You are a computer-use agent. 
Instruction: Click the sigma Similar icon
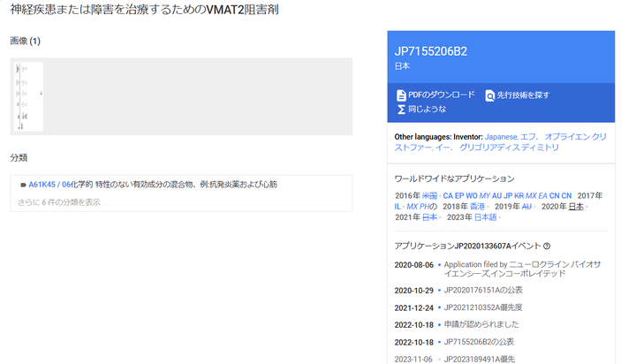coord(401,110)
